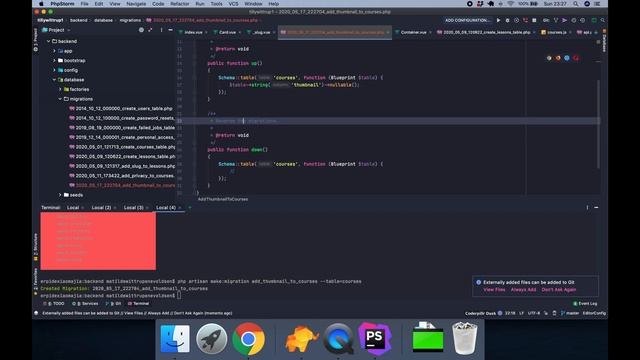Click Add Configuration button

pyautogui.click(x=467, y=20)
